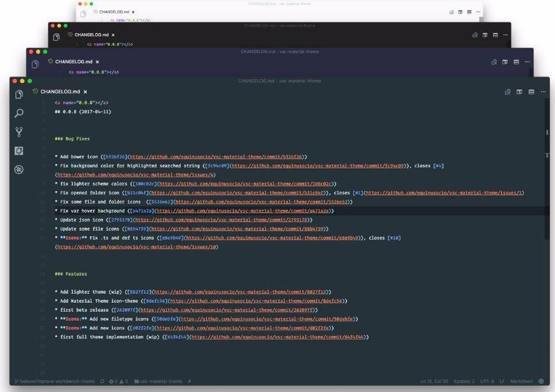Open commit b326f26 URL link
Image resolution: width=555 pixels, height=392 pixels.
pos(216,156)
